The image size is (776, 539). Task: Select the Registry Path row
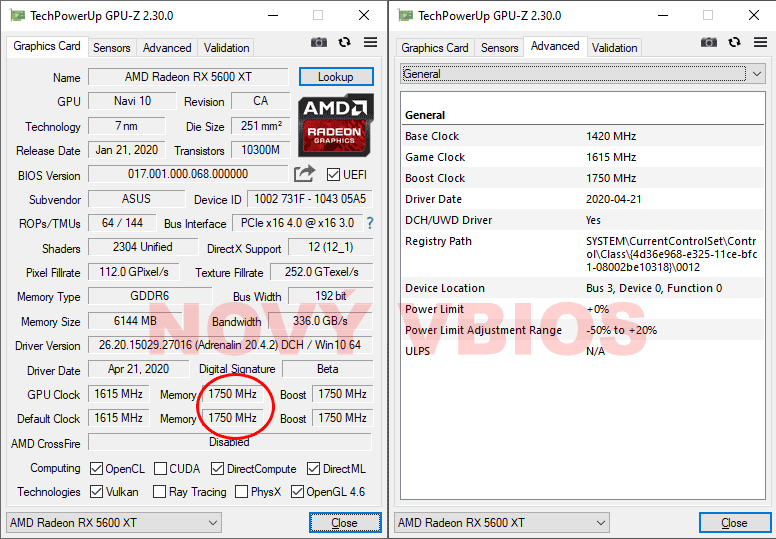[584, 254]
